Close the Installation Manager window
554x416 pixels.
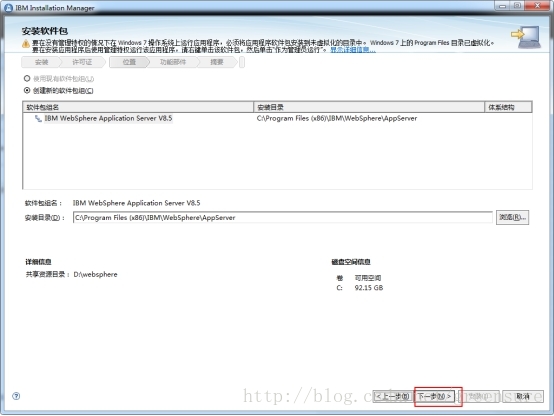click(537, 6)
